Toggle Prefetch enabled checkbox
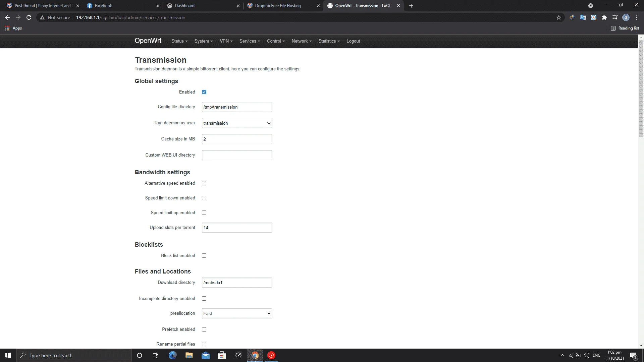The width and height of the screenshot is (644, 362). coord(204,329)
